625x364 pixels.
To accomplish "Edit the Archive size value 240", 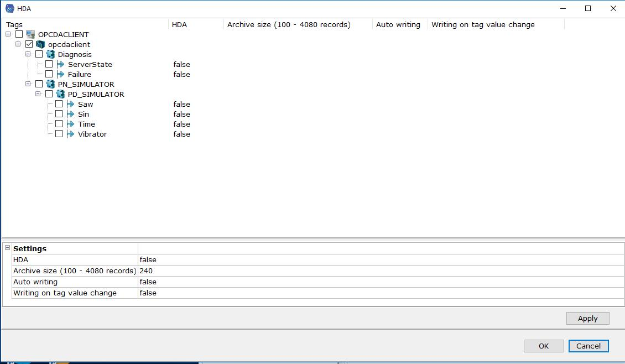I will (381, 271).
